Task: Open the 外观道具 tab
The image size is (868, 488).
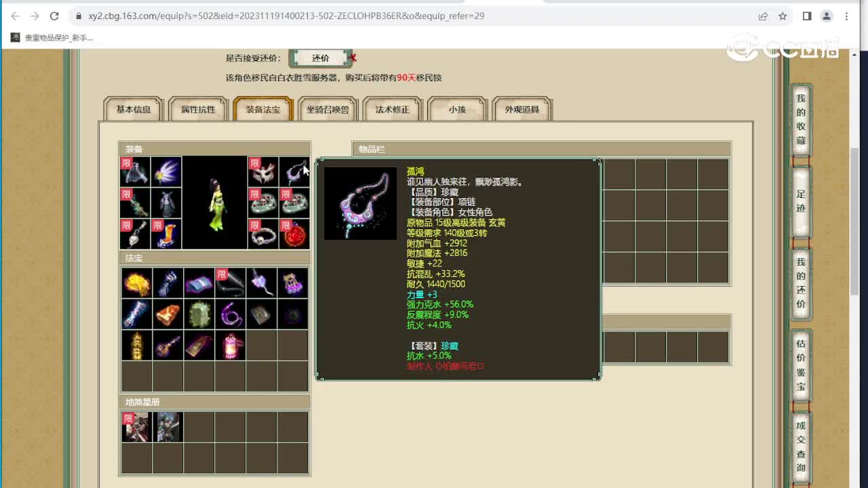Action: pyautogui.click(x=522, y=109)
